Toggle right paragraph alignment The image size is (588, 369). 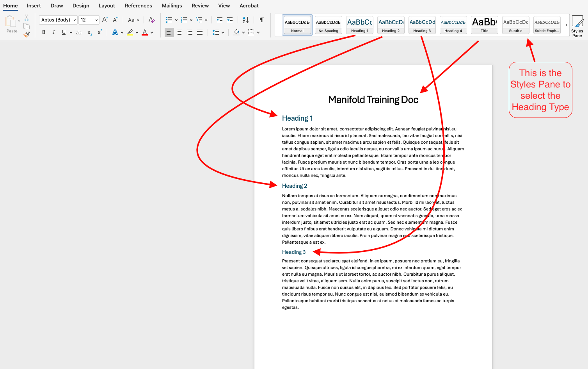(x=189, y=32)
